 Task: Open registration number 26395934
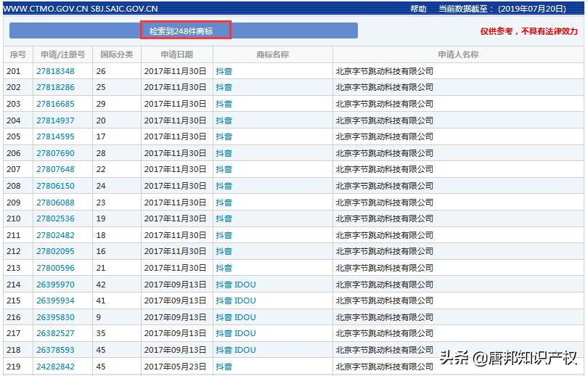[x=55, y=301]
